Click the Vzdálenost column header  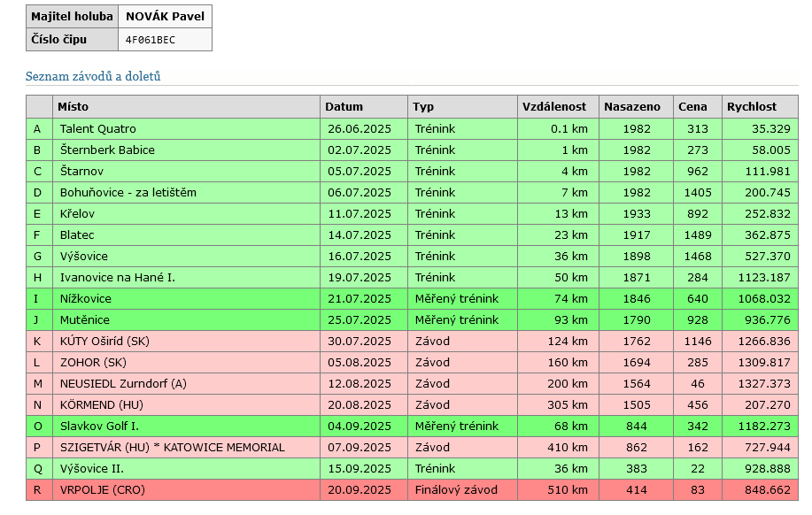tap(553, 107)
